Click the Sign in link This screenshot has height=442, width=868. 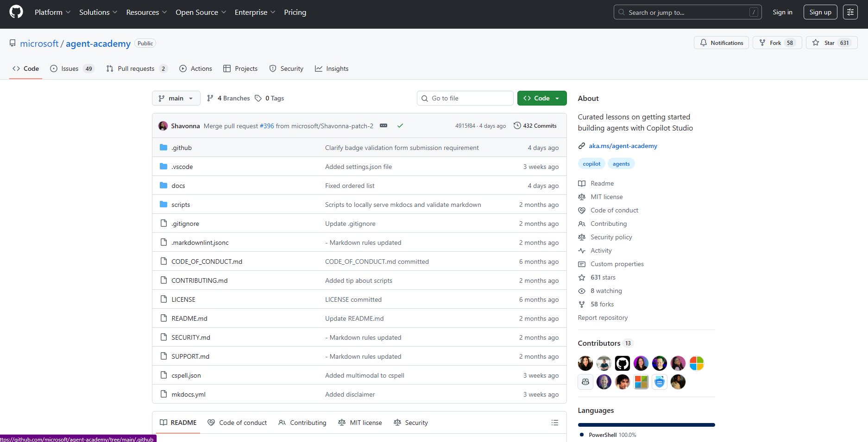[782, 12]
